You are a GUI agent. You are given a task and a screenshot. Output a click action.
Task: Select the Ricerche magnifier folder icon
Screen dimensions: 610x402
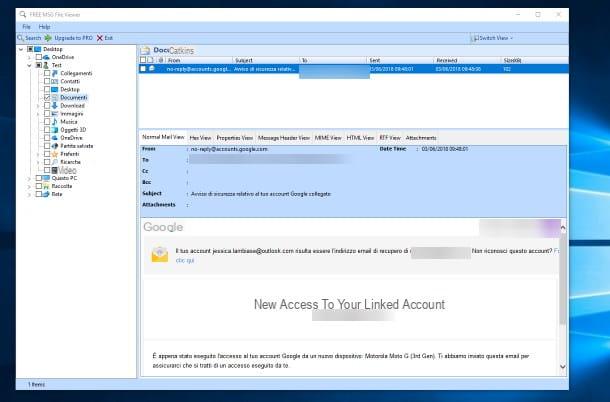tap(55, 162)
